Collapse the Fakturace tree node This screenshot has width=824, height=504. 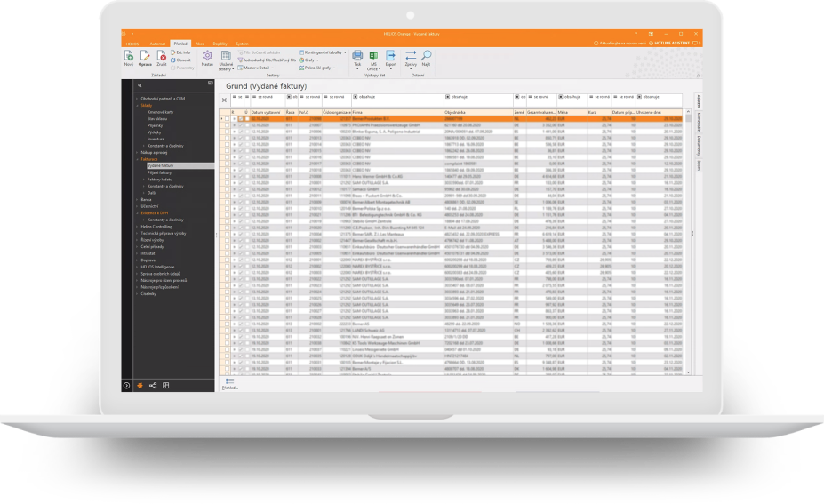coord(137,159)
